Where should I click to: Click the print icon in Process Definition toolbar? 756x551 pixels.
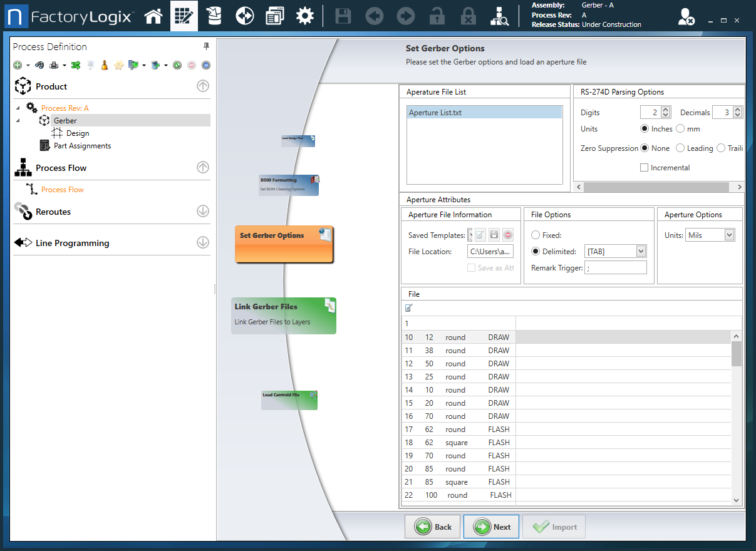(x=54, y=64)
